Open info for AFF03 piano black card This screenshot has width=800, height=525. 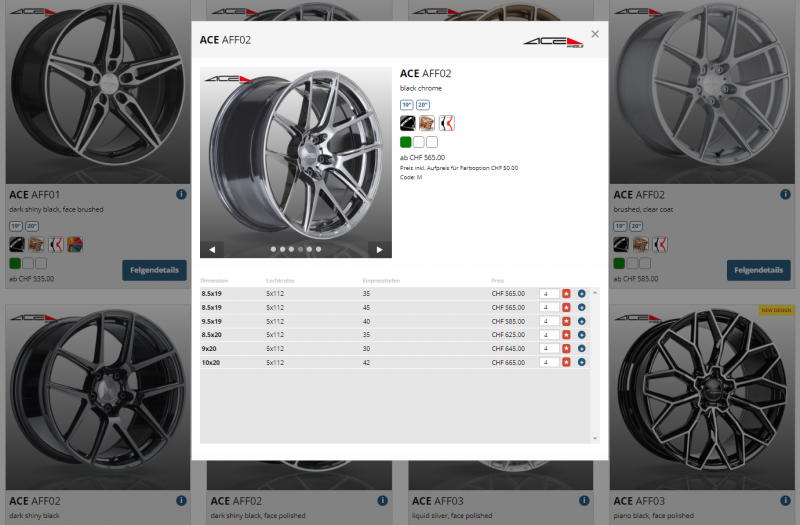point(785,501)
